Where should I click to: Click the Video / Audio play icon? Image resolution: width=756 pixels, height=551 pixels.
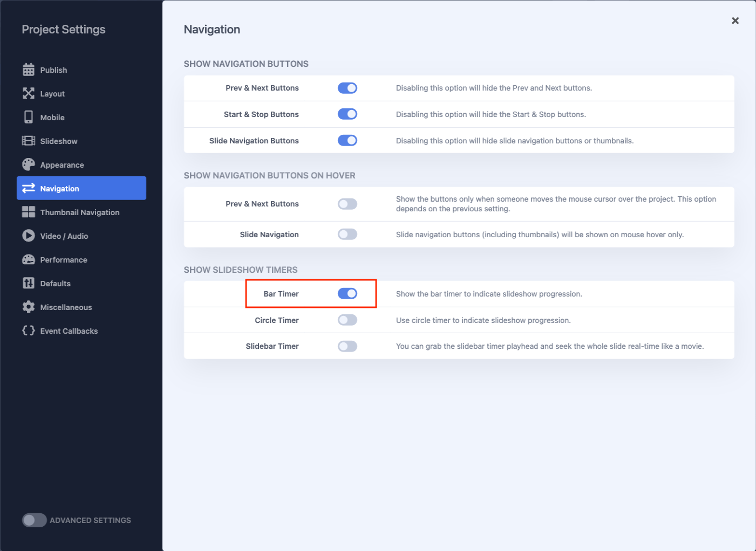click(29, 236)
